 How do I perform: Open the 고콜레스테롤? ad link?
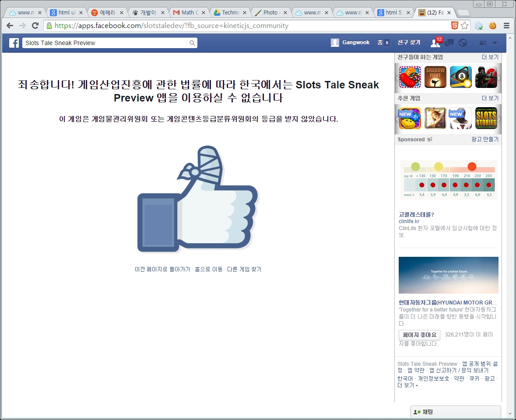[416, 214]
